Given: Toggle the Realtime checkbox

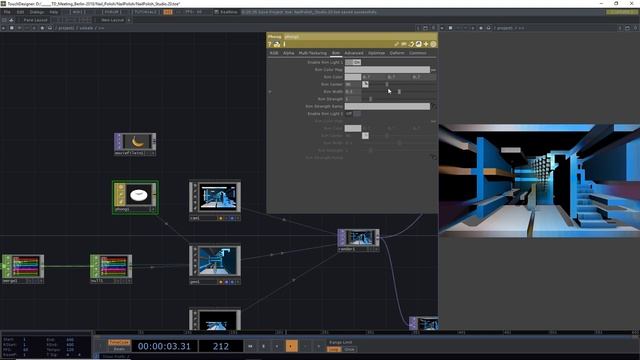Looking at the screenshot, I should [x=216, y=12].
